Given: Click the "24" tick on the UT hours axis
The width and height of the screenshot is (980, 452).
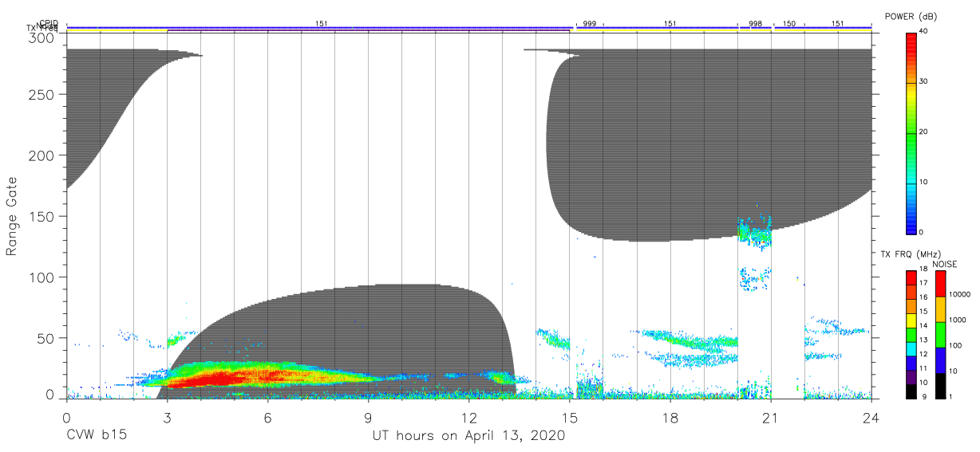Looking at the screenshot, I should 871,417.
